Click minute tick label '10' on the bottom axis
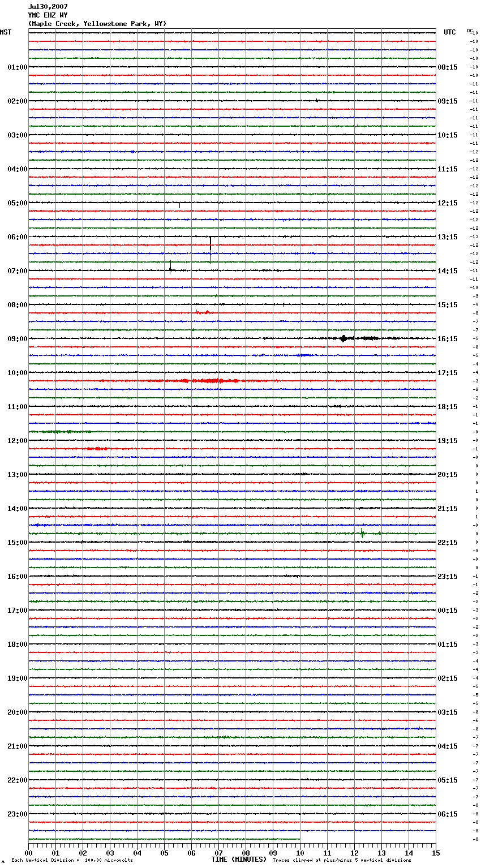The image size is (481, 868). point(300,853)
